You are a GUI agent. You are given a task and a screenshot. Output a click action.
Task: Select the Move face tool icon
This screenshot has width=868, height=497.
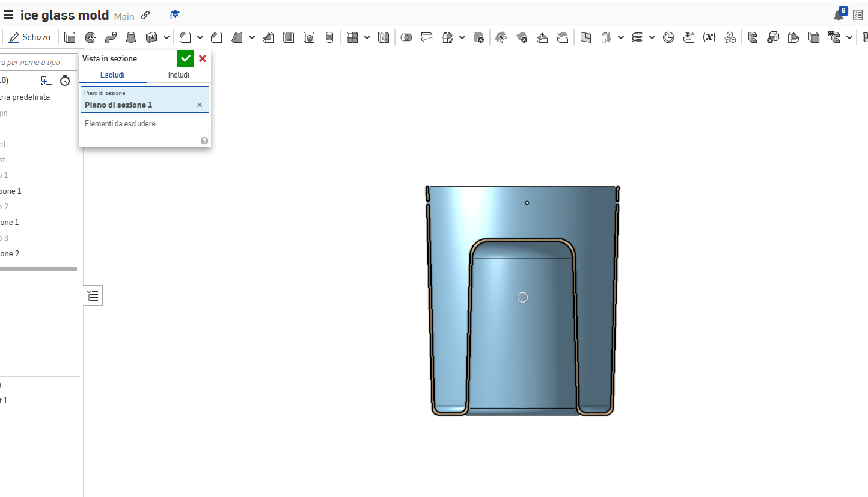click(x=542, y=37)
